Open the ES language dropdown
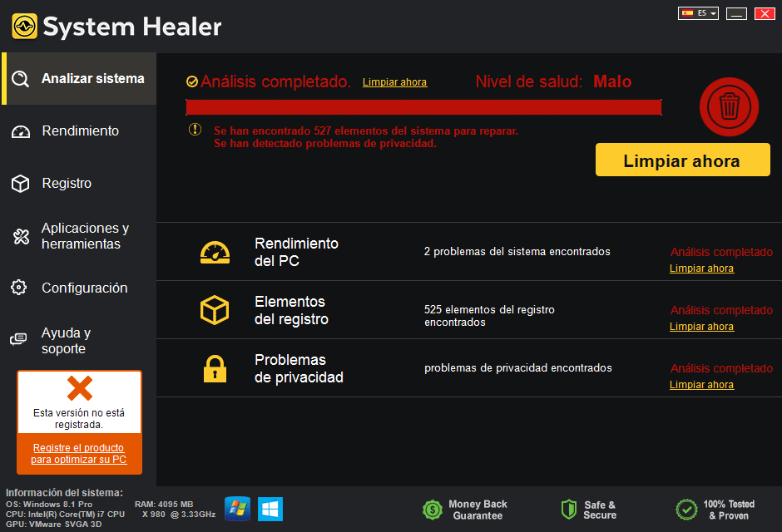 tap(698, 13)
